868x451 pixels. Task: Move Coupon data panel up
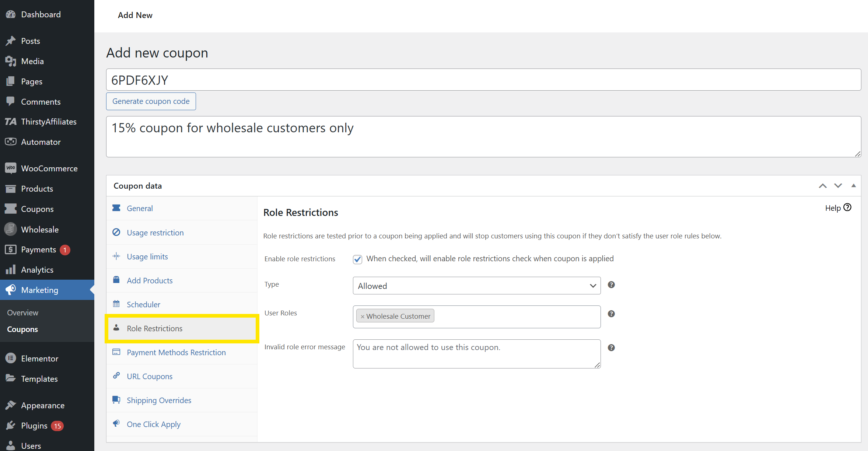(x=823, y=186)
